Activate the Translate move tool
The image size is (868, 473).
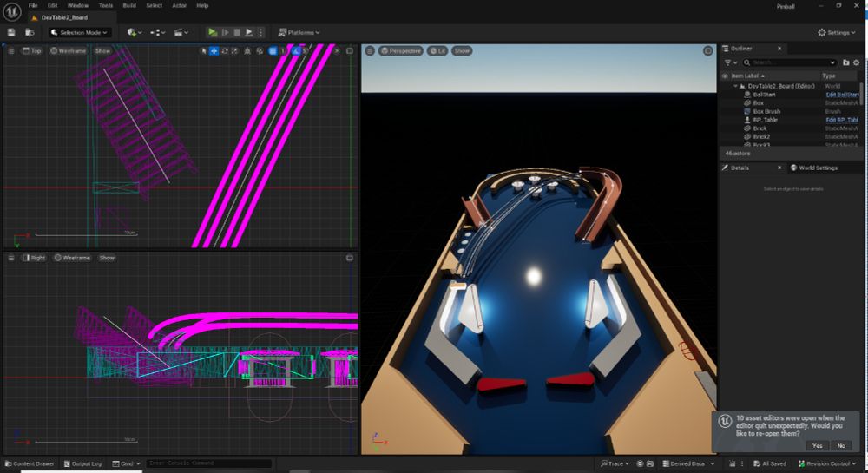214,51
